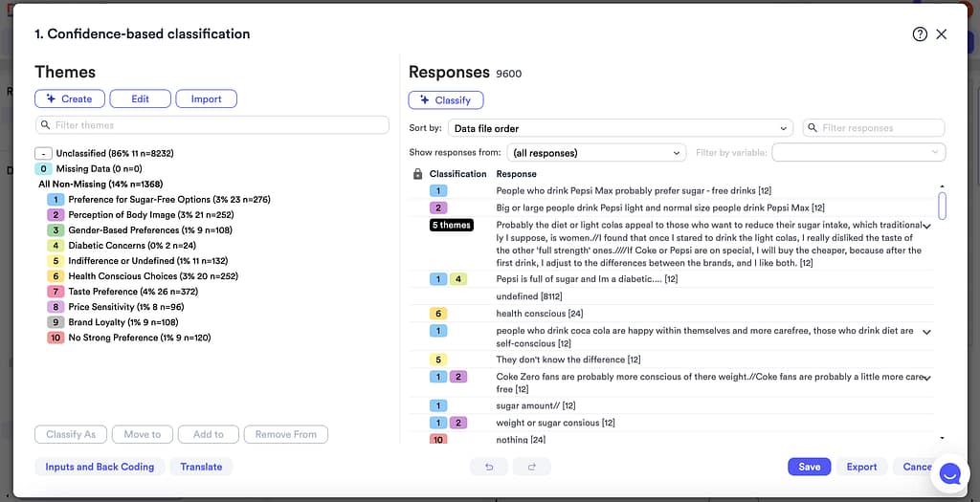Click the Filter themes search field
The width and height of the screenshot is (980, 502).
point(212,125)
